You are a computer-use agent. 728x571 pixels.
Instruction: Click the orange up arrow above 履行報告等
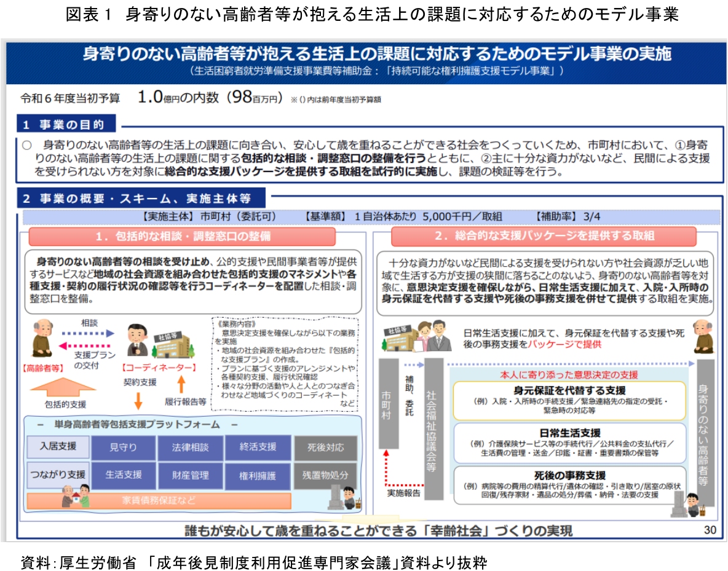click(181, 384)
